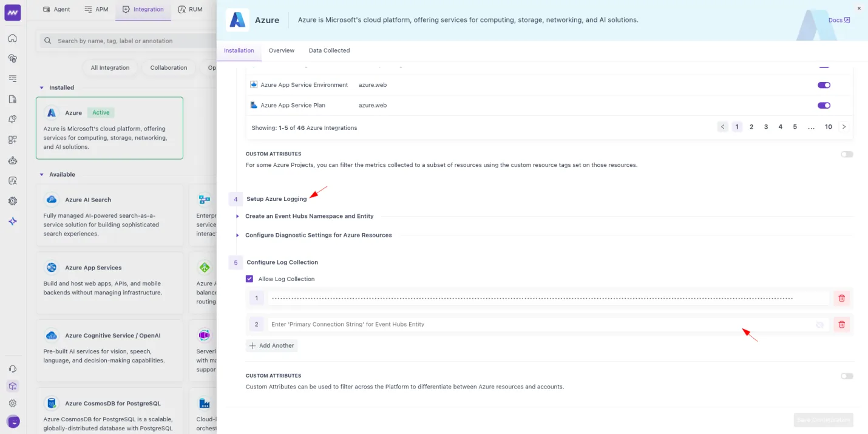This screenshot has width=868, height=434.
Task: Select the Integration top navigation tab
Action: (143, 9)
